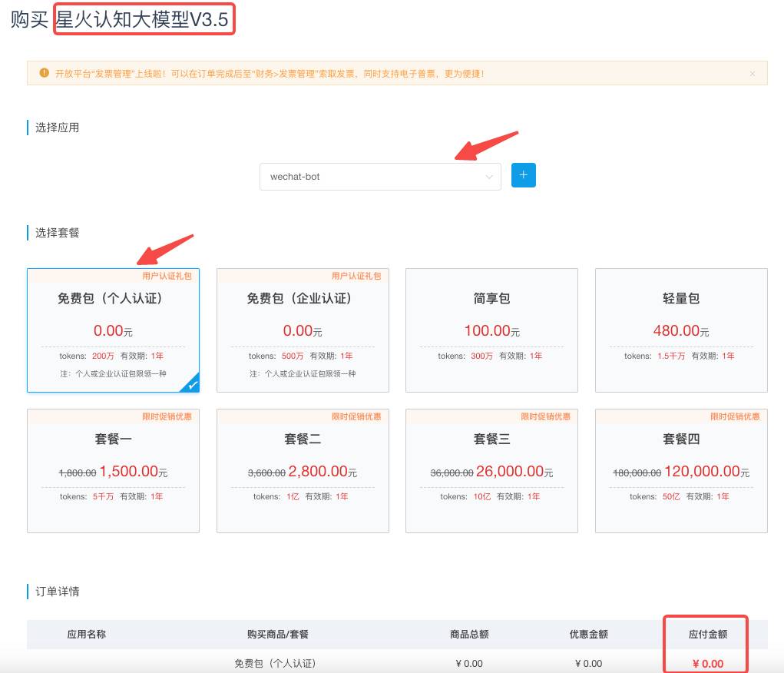
Task: Click the 购买商品/套餐 column header
Action: 277,634
